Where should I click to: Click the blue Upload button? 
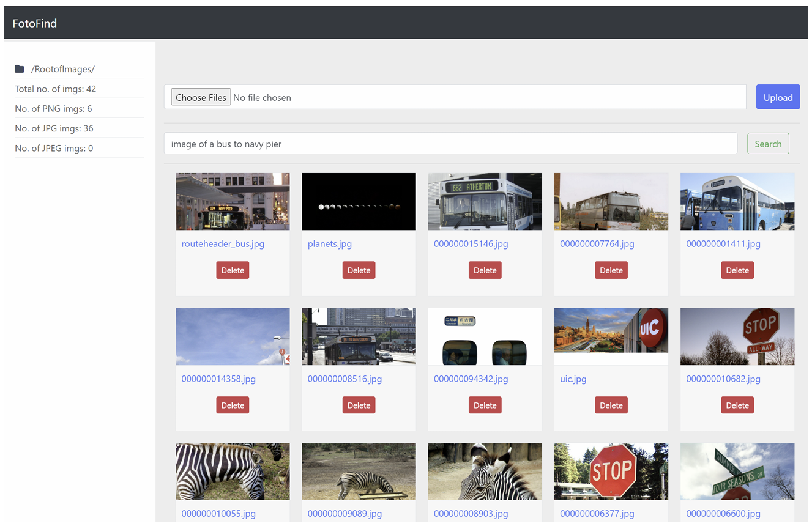pos(778,97)
